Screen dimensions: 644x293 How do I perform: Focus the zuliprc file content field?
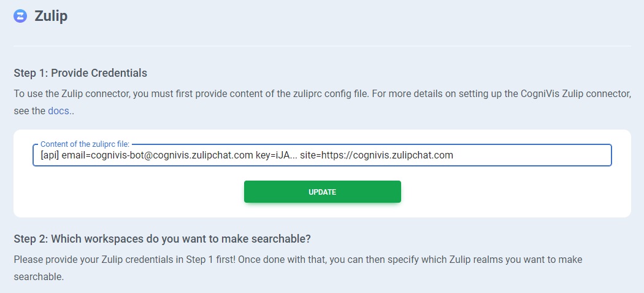click(x=322, y=155)
